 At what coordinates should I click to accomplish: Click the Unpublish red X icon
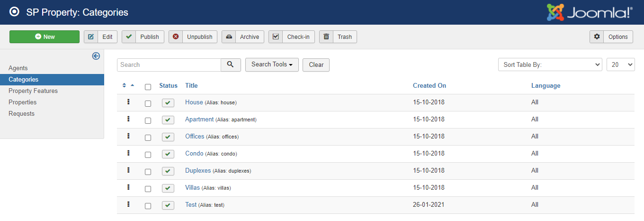[176, 37]
